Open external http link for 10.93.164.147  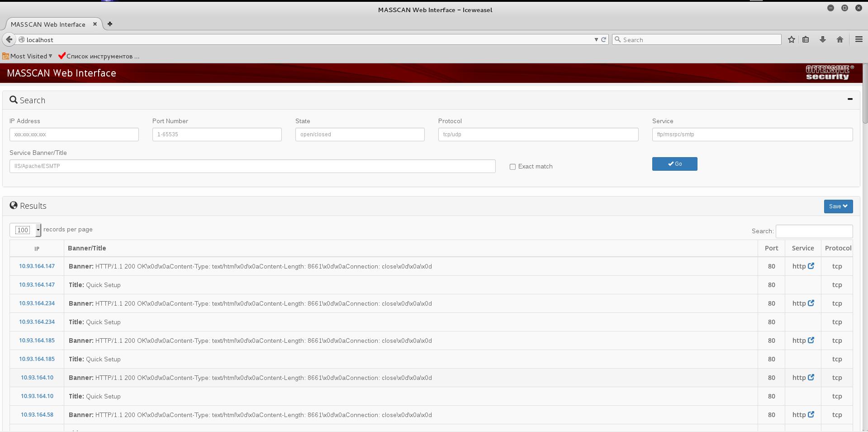pyautogui.click(x=811, y=266)
